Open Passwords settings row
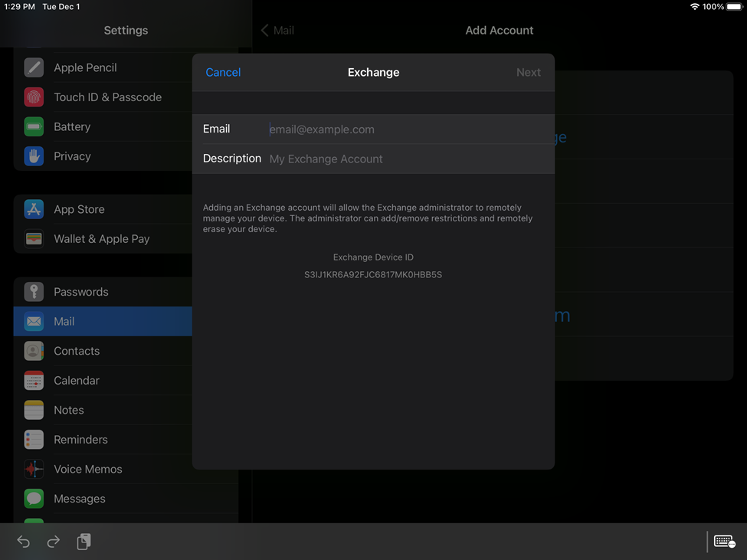The height and width of the screenshot is (560, 747). coord(103,292)
